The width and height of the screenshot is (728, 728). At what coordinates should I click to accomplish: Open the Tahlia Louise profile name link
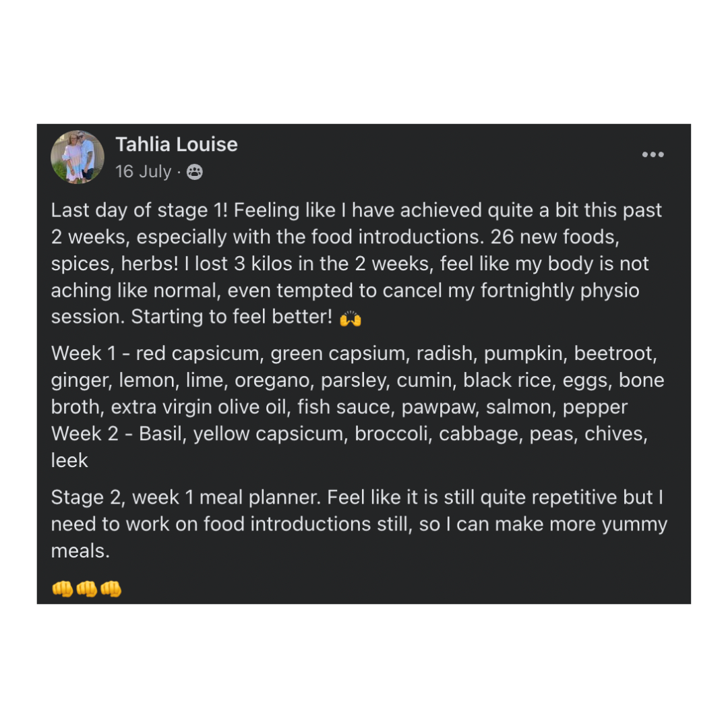[x=176, y=144]
